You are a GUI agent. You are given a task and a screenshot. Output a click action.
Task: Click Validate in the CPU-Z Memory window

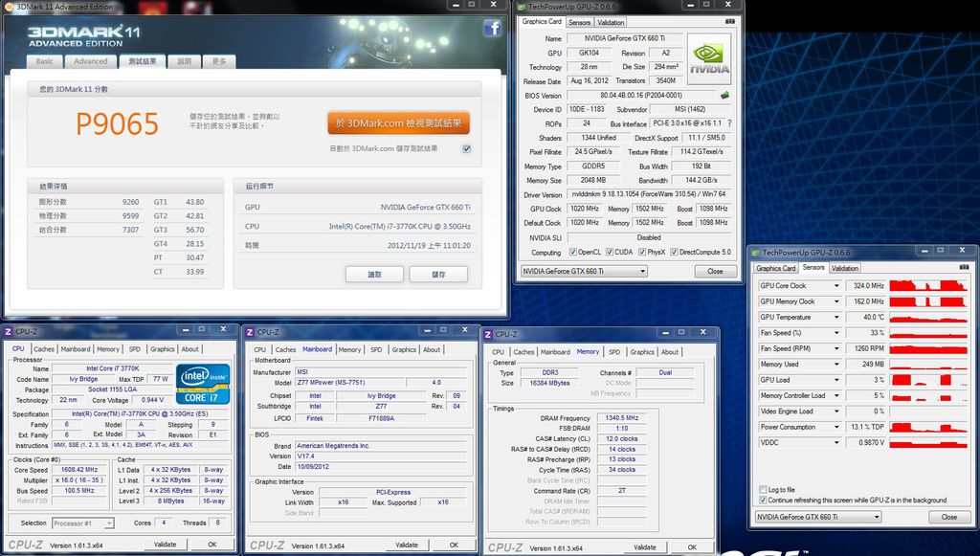tap(645, 547)
